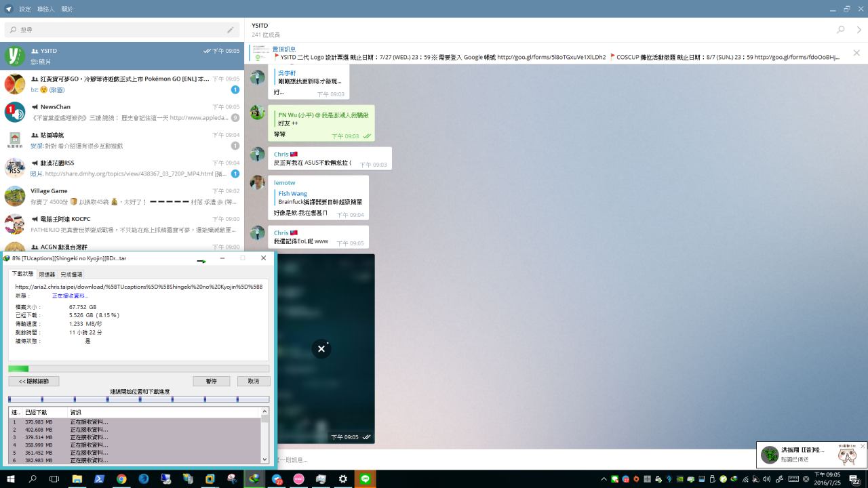The width and height of the screenshot is (868, 488).
Task: Open the 動漫花園RSS channel
Action: [122, 168]
